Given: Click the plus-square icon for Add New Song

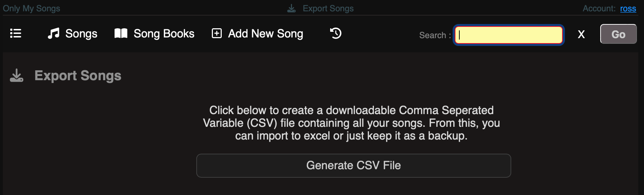Looking at the screenshot, I should (216, 34).
